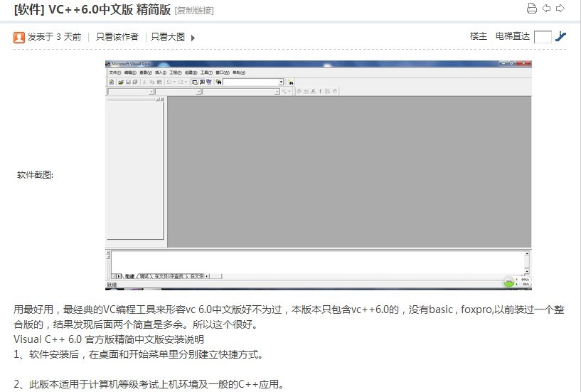The width and height of the screenshot is (581, 392).
Task: Click the Stop Build toolbar icon
Action: [x=313, y=91]
